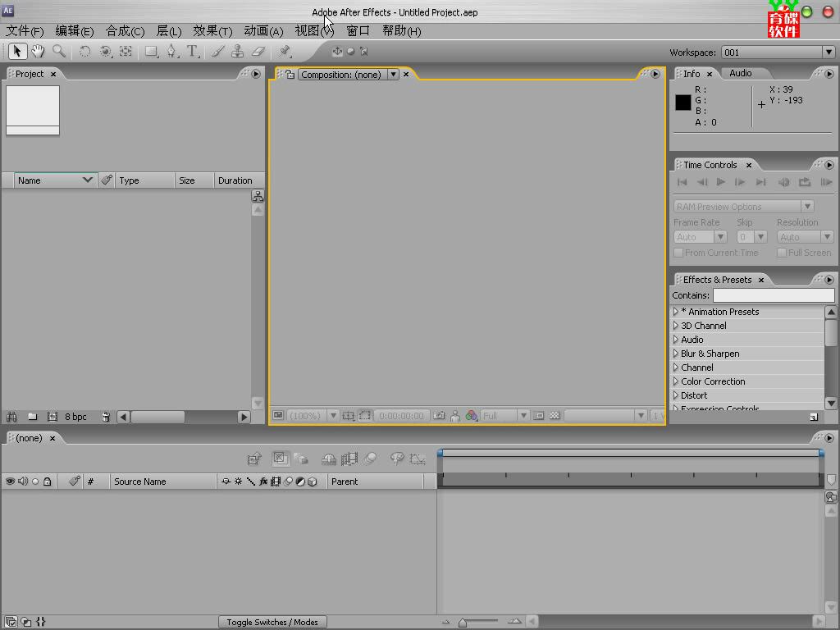Enable Full Screen checkbox
The image size is (840, 630).
pos(782,253)
